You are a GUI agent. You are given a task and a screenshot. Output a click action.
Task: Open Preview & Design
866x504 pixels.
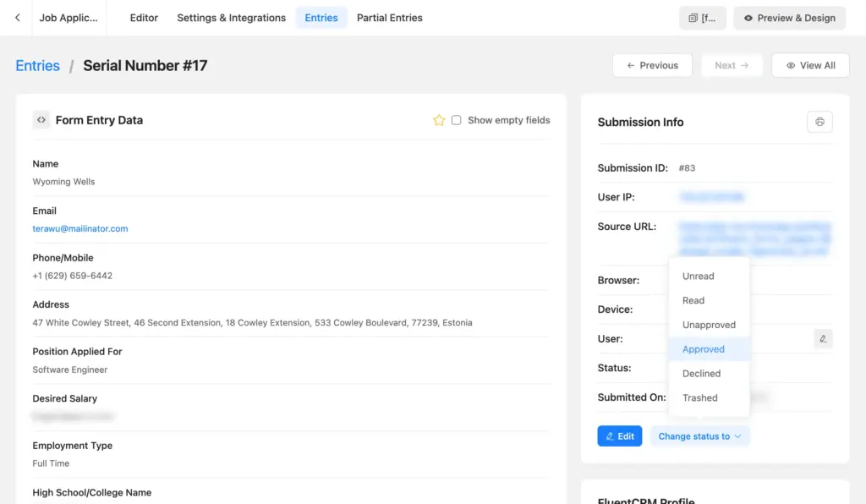click(x=789, y=19)
